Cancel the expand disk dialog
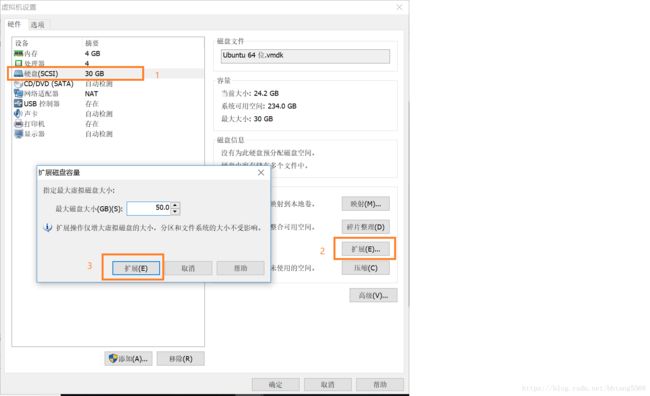 [188, 268]
